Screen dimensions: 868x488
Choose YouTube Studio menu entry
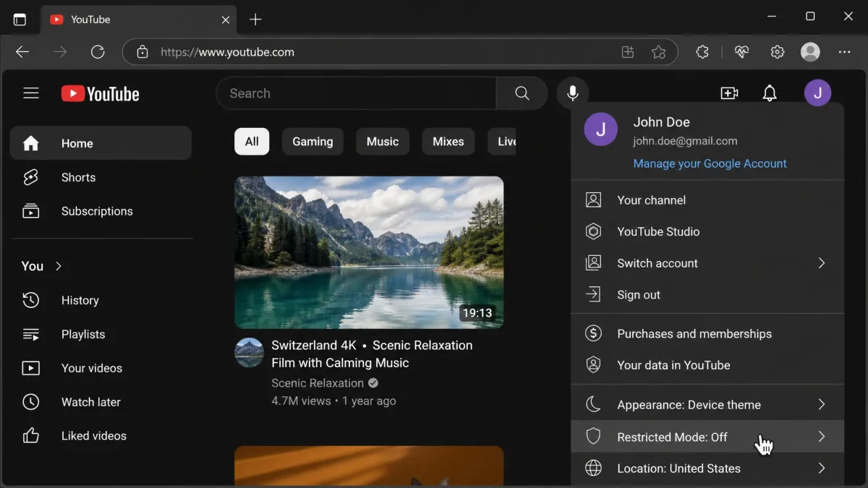pyautogui.click(x=707, y=231)
